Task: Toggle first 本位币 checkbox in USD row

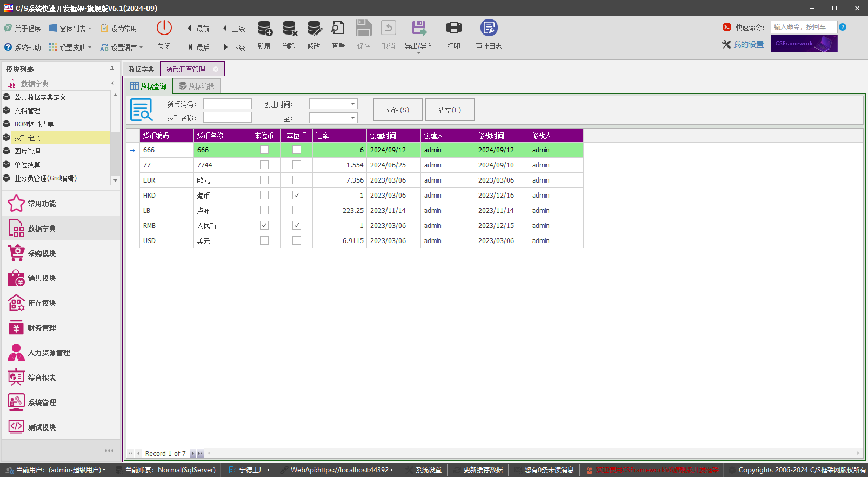Action: (264, 241)
